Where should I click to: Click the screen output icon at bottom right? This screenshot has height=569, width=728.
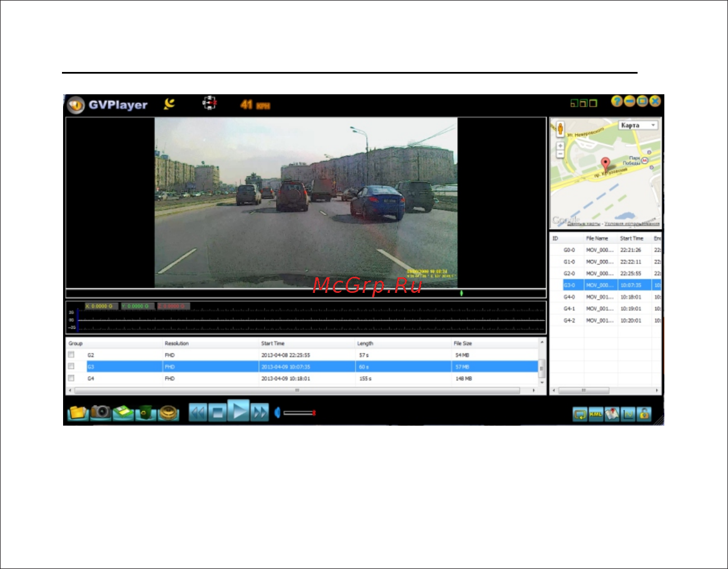580,414
